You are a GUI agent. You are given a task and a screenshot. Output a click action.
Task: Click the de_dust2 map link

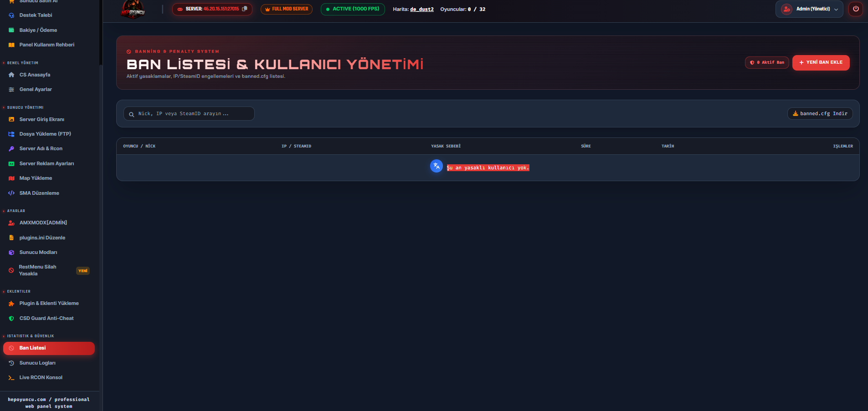pos(422,9)
